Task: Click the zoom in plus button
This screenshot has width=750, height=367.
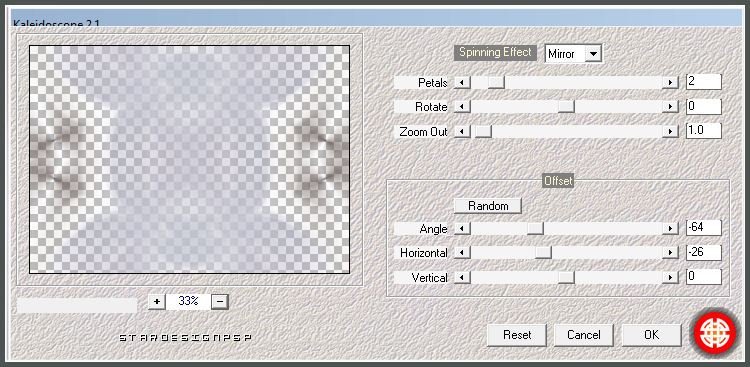Action: tap(157, 301)
